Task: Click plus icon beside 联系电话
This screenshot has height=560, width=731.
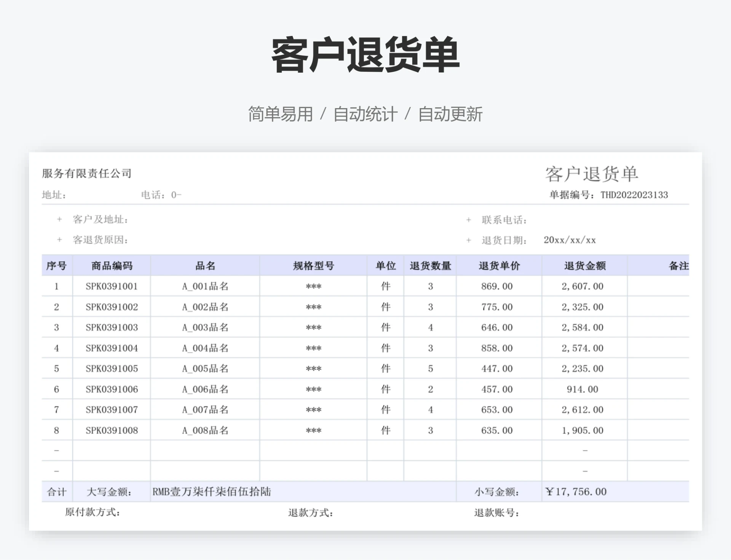Action: [469, 220]
